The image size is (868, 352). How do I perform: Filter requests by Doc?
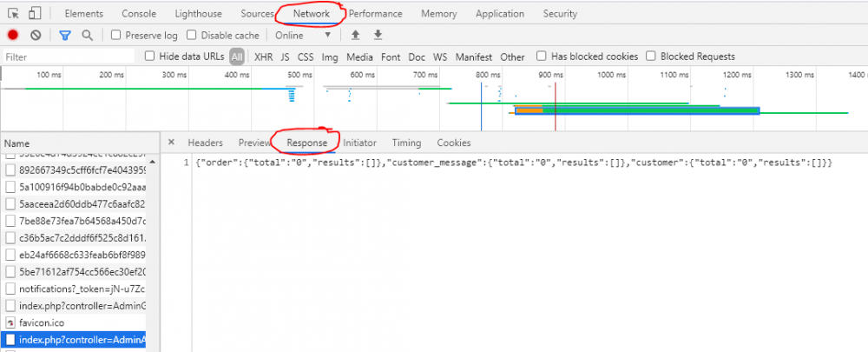(x=417, y=56)
